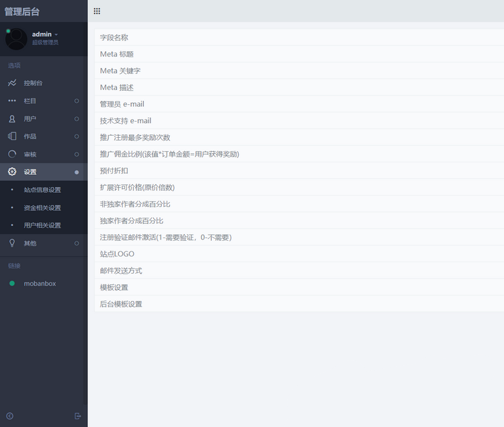Click the admin avatar thumbnail
The height and width of the screenshot is (427, 504).
click(x=16, y=39)
